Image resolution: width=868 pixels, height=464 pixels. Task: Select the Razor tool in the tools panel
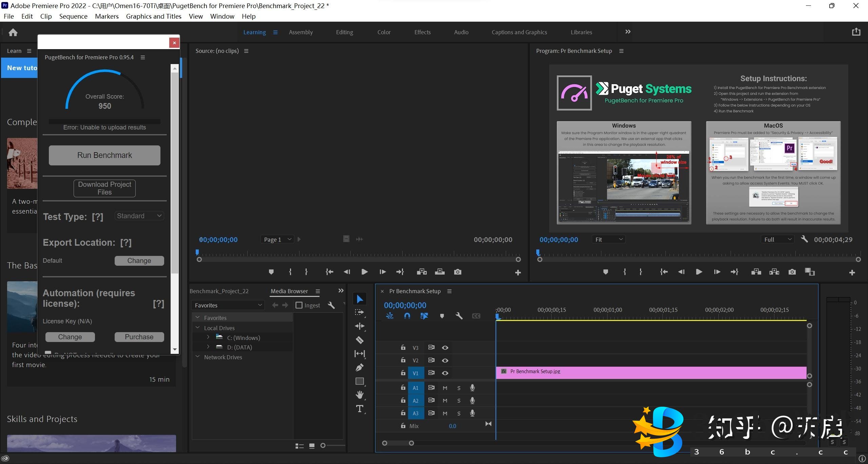pos(360,340)
